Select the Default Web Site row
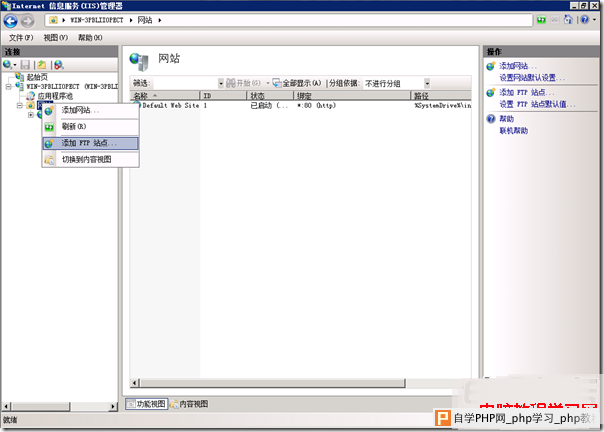604x432 pixels. point(170,105)
